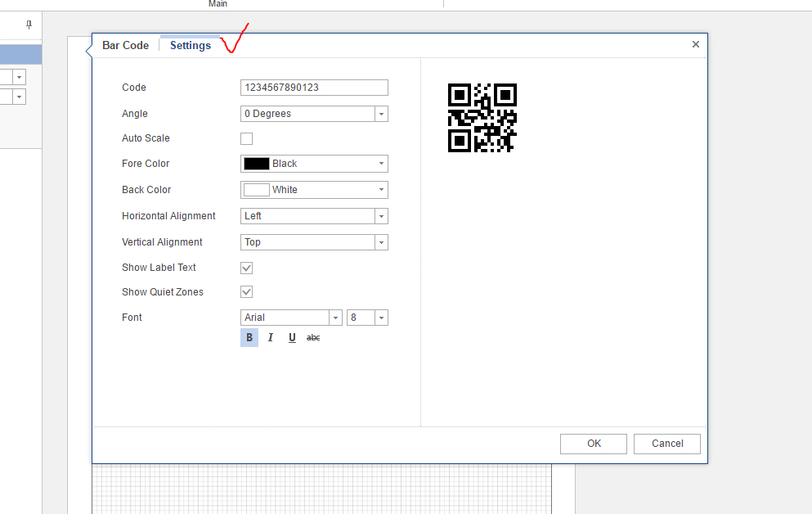812x514 pixels.
Task: Click the Code input field
Action: click(314, 88)
